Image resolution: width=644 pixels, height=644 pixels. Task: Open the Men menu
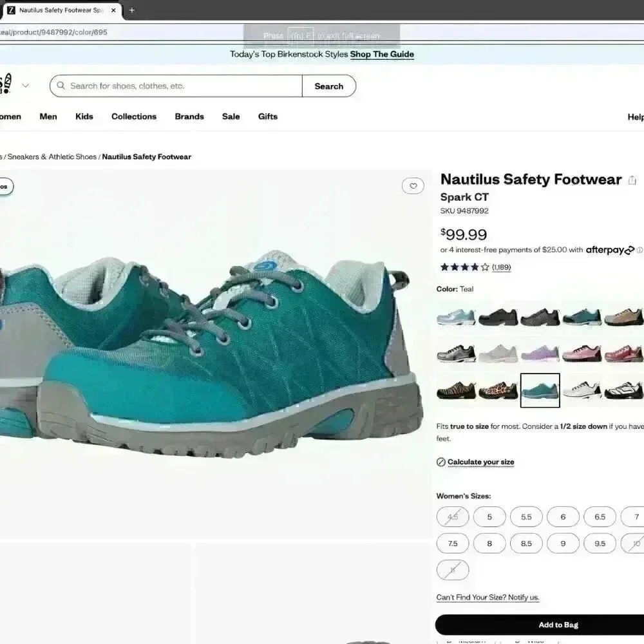coord(48,117)
